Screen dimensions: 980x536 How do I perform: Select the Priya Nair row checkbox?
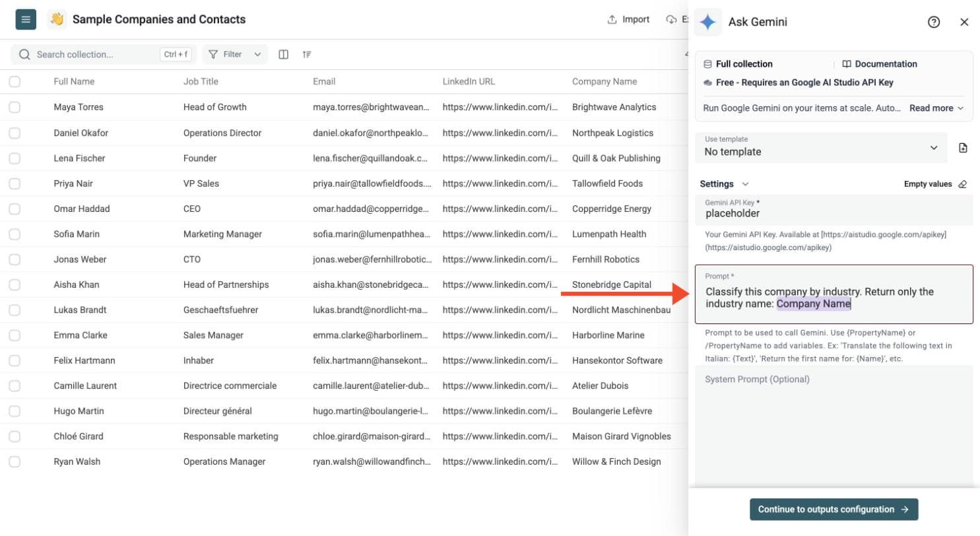15,184
